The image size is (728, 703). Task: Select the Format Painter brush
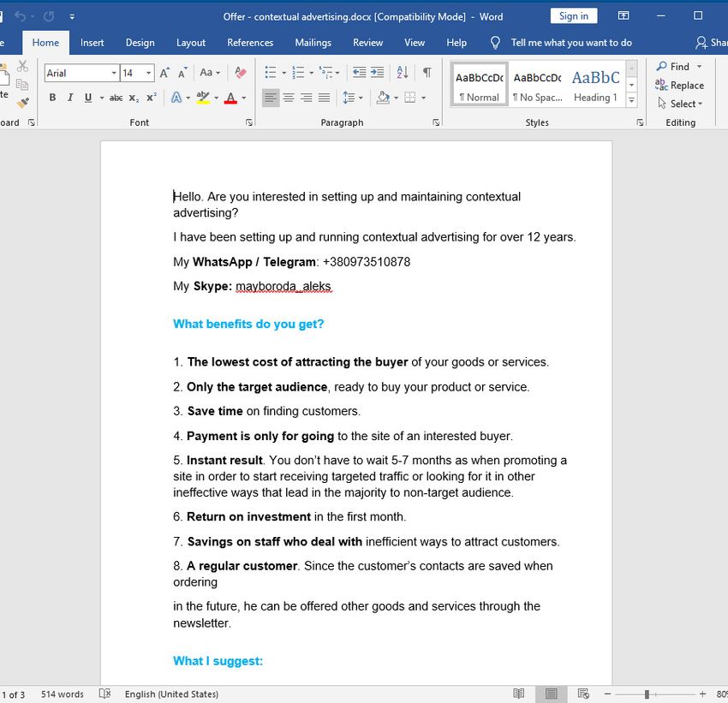coord(23,103)
